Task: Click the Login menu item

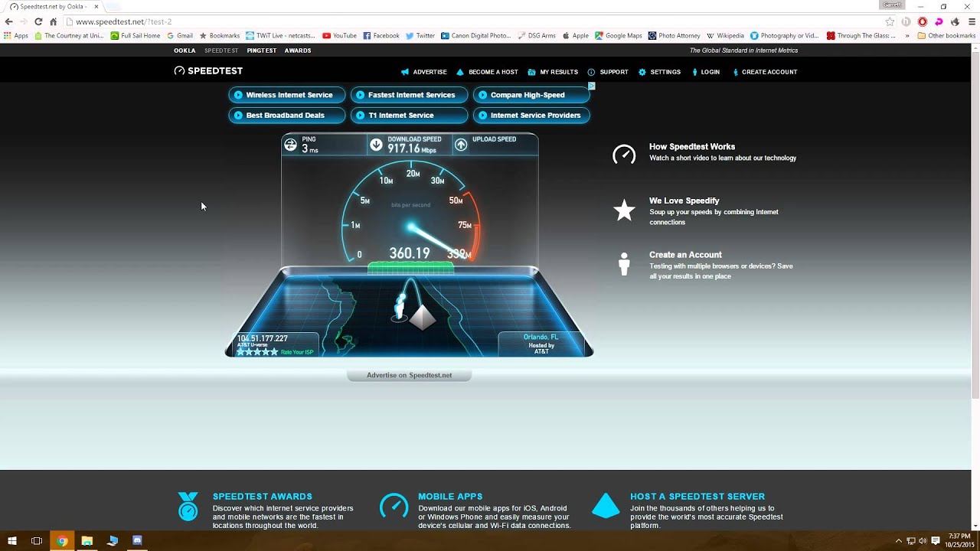Action: [705, 72]
